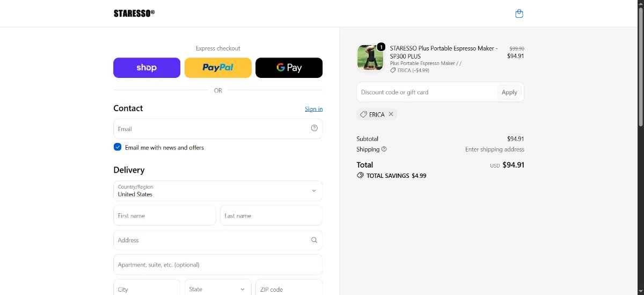Uncheck Email me with news and offers

(x=118, y=147)
